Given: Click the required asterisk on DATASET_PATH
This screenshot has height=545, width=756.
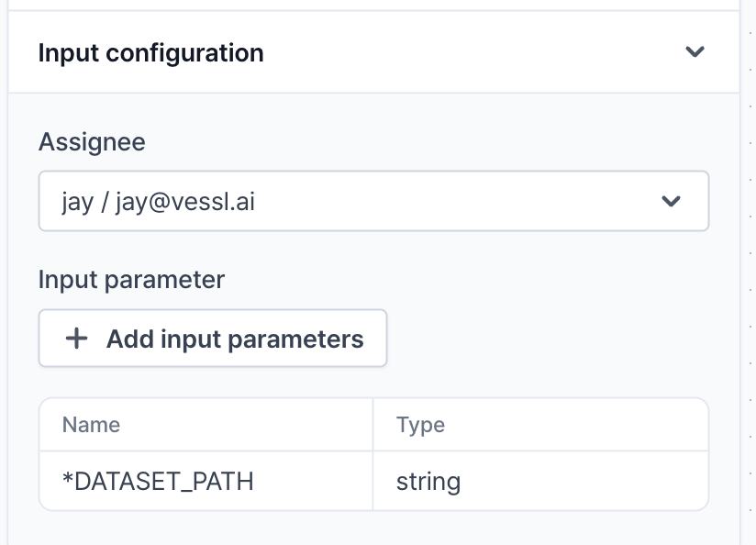Looking at the screenshot, I should [67, 479].
